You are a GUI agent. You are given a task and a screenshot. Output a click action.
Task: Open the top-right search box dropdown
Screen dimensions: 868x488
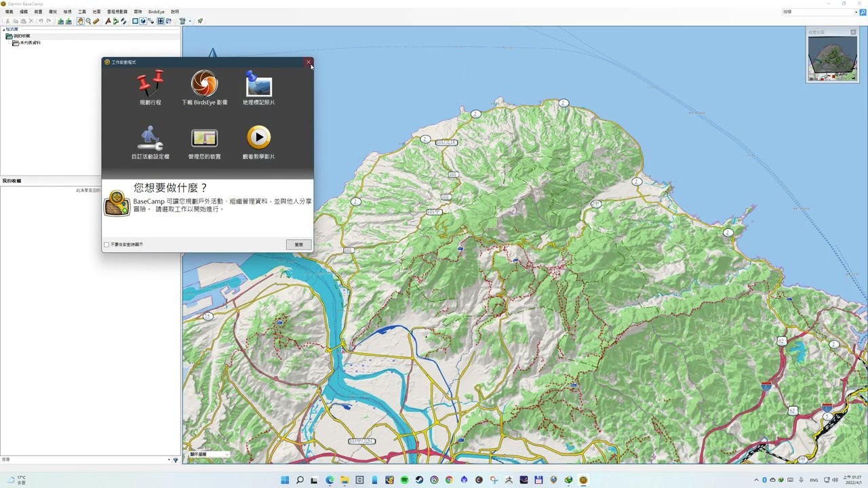click(x=857, y=12)
